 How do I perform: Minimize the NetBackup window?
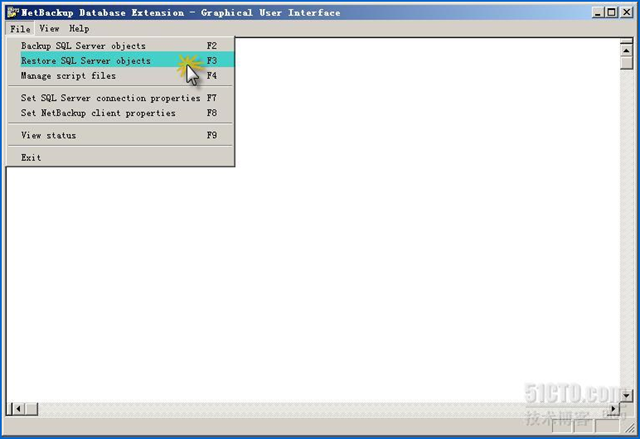tap(598, 12)
